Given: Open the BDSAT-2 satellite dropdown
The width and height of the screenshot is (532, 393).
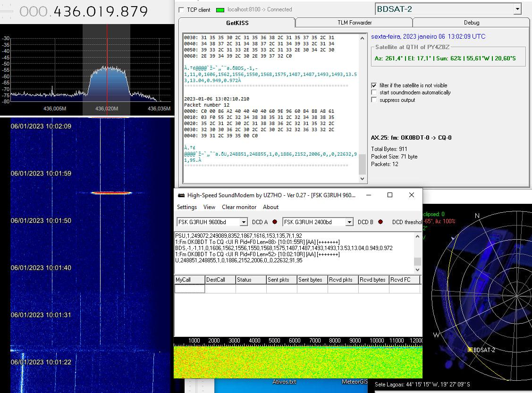Looking at the screenshot, I should click(x=517, y=9).
